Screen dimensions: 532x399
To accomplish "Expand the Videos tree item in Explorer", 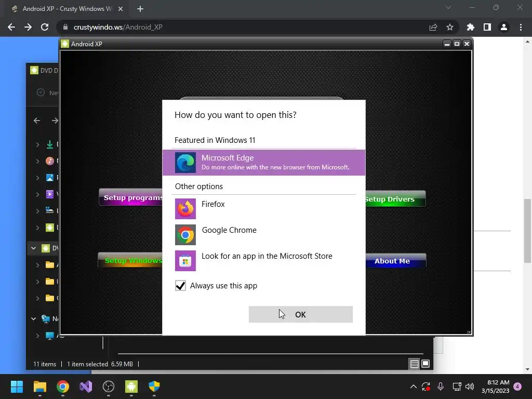I will click(37, 194).
